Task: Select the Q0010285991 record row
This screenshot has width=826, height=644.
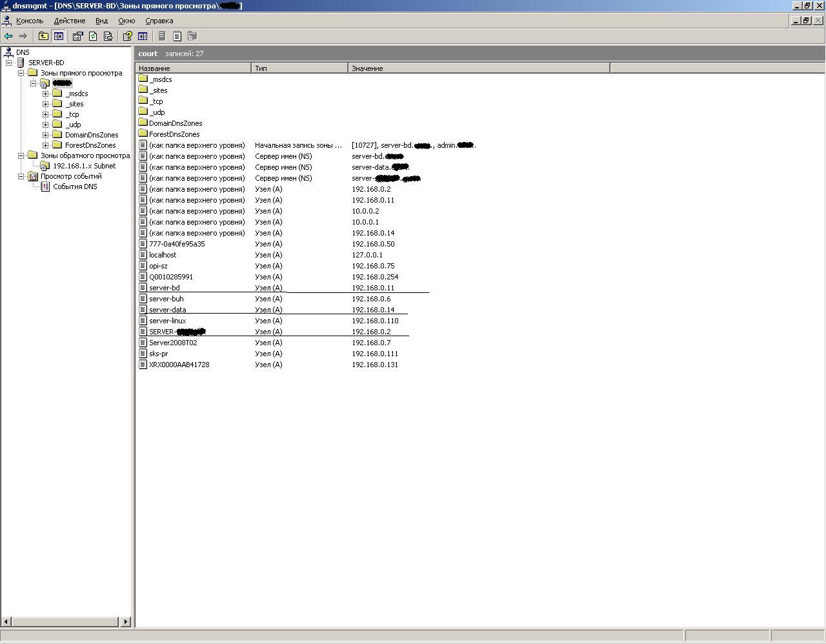Action: pyautogui.click(x=268, y=277)
